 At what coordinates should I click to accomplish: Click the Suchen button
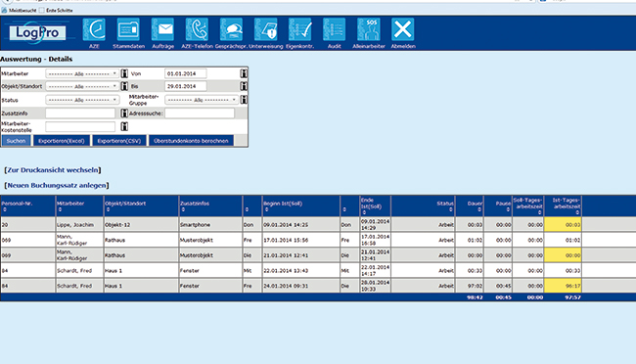(16, 141)
